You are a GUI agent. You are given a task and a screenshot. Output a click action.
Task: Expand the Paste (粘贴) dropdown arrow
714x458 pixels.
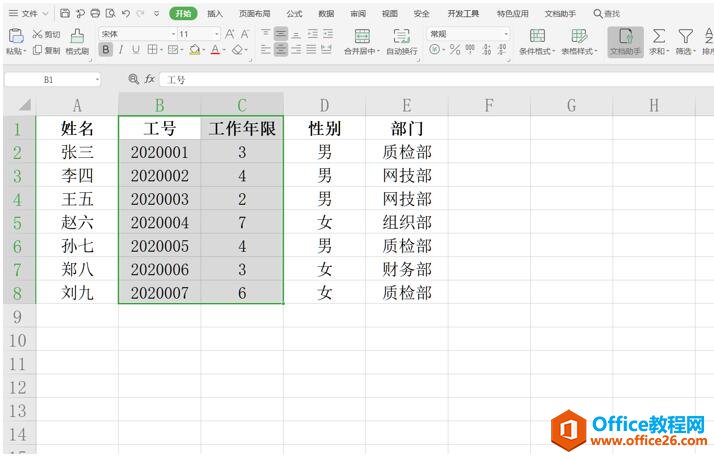pos(25,51)
